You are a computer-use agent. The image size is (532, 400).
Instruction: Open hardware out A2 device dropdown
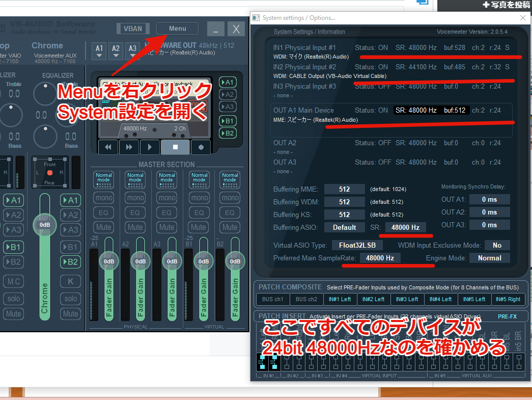click(x=116, y=51)
